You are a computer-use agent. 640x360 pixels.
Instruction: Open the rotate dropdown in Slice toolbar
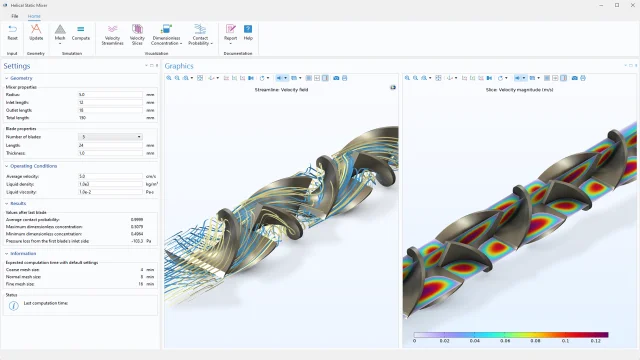[x=506, y=78]
